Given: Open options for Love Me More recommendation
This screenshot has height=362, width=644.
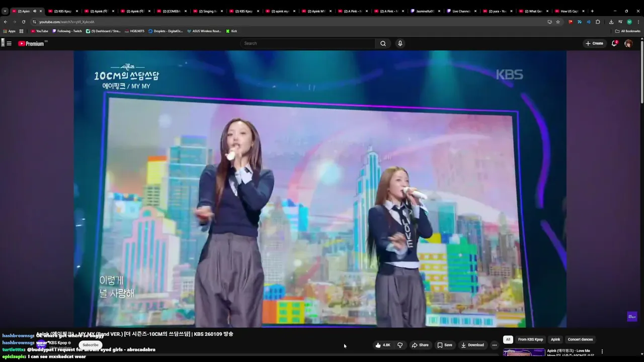Looking at the screenshot, I should (x=602, y=351).
